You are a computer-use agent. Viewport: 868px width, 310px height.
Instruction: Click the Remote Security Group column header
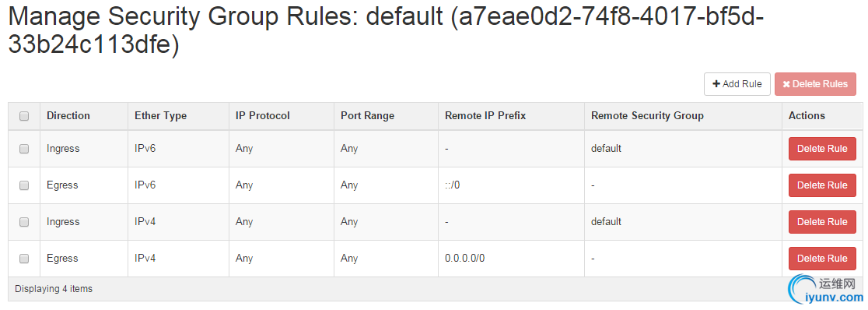pos(647,116)
